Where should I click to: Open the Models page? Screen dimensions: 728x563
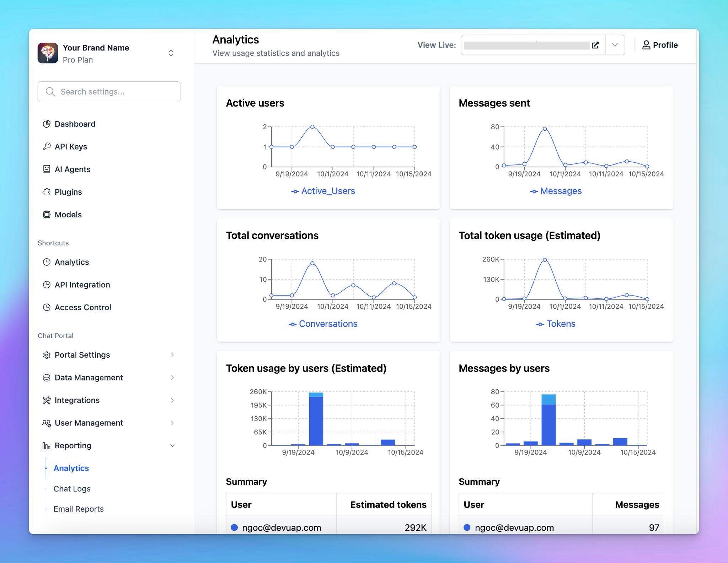point(68,215)
